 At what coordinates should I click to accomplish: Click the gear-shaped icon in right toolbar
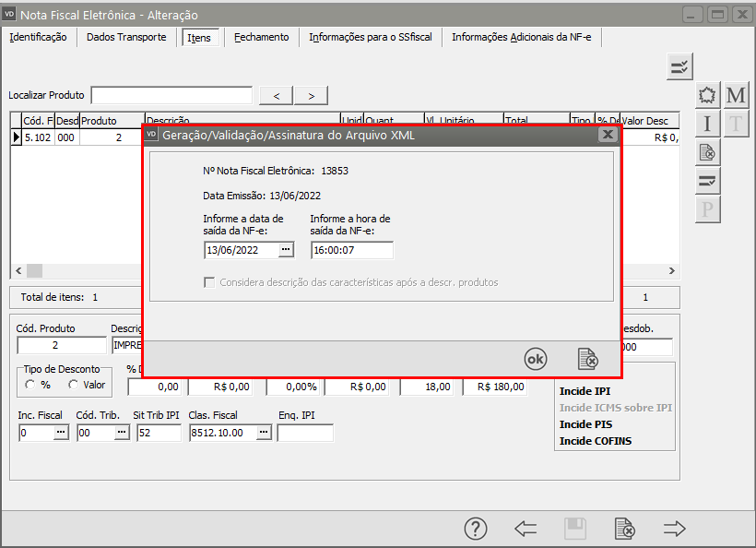pyautogui.click(x=707, y=96)
